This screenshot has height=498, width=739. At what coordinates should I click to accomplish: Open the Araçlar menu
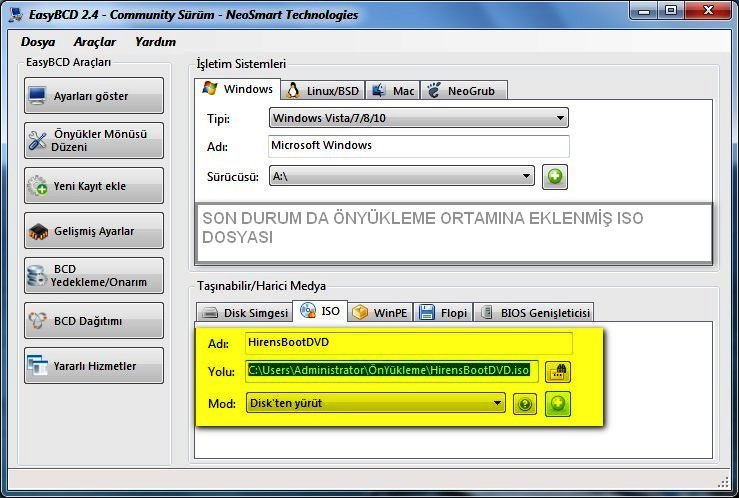tap(94, 42)
